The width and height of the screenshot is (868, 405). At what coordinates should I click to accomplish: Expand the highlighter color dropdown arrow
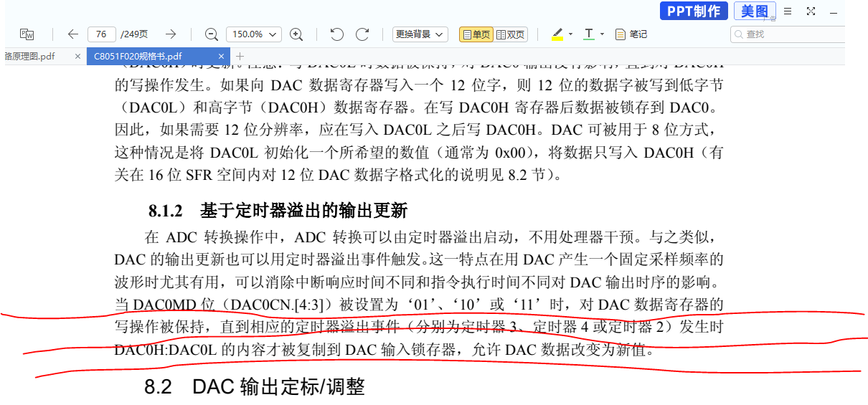pos(571,34)
